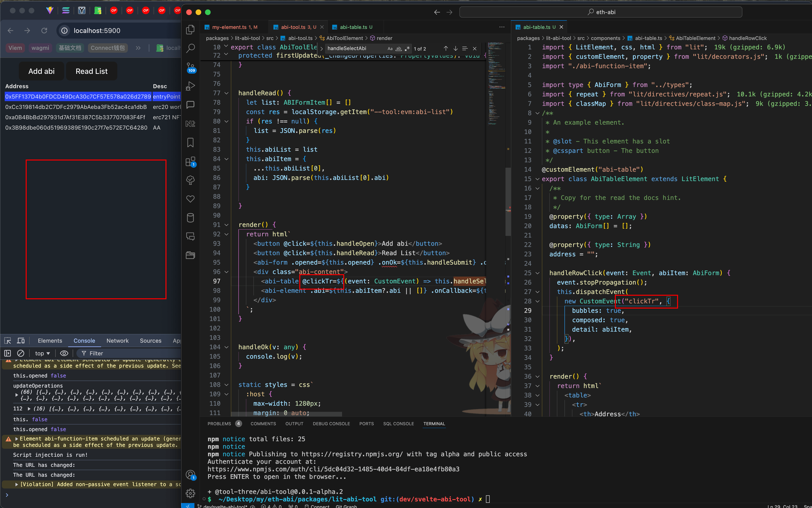812x508 pixels.
Task: Click the Read List button
Action: (91, 71)
